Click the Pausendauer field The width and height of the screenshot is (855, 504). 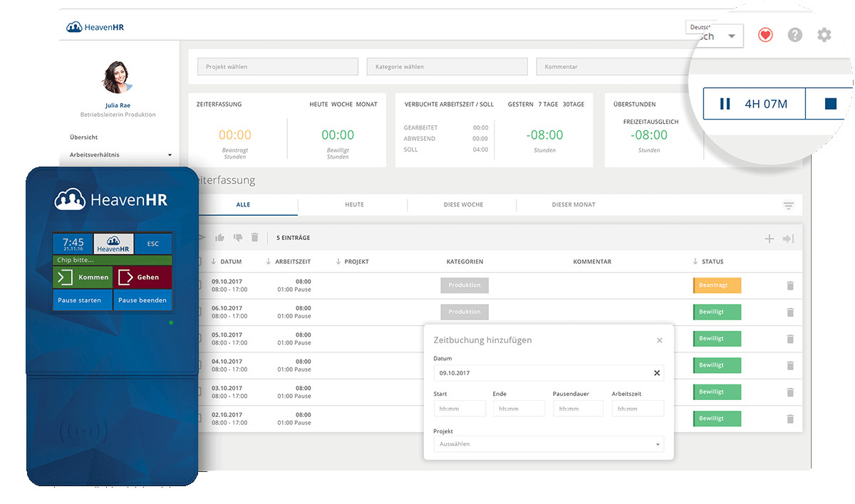(x=578, y=409)
